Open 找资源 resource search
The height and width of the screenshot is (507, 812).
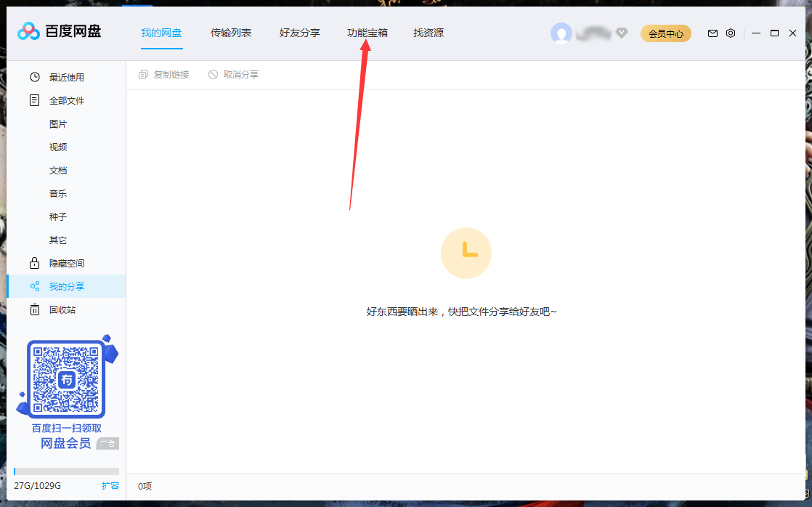pos(429,33)
